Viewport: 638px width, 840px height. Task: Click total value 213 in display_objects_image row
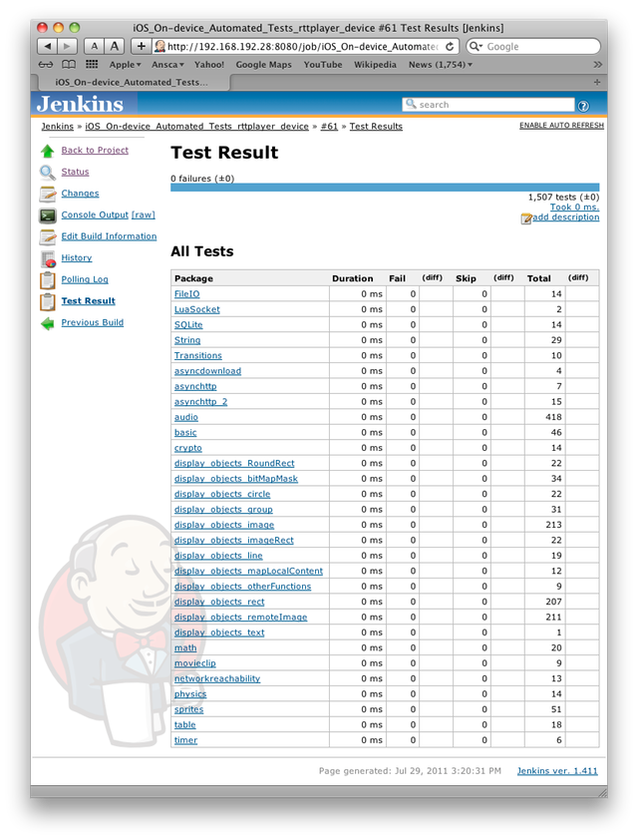click(553, 525)
